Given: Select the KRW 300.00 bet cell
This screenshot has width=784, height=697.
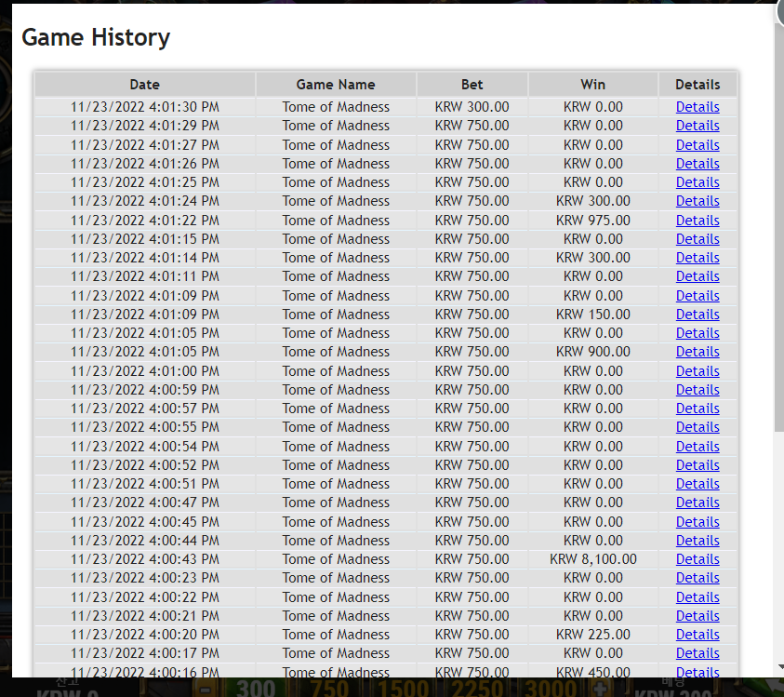Looking at the screenshot, I should [x=472, y=107].
